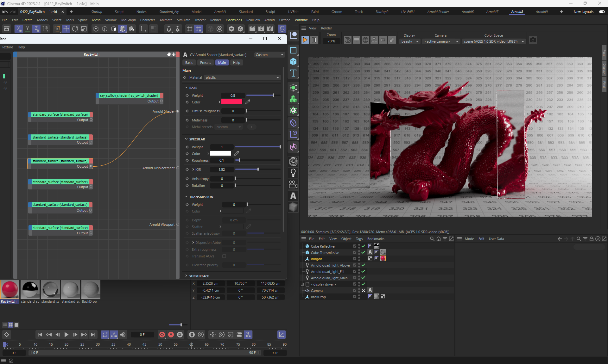Open the Display dropdown set to beauty

pos(409,41)
